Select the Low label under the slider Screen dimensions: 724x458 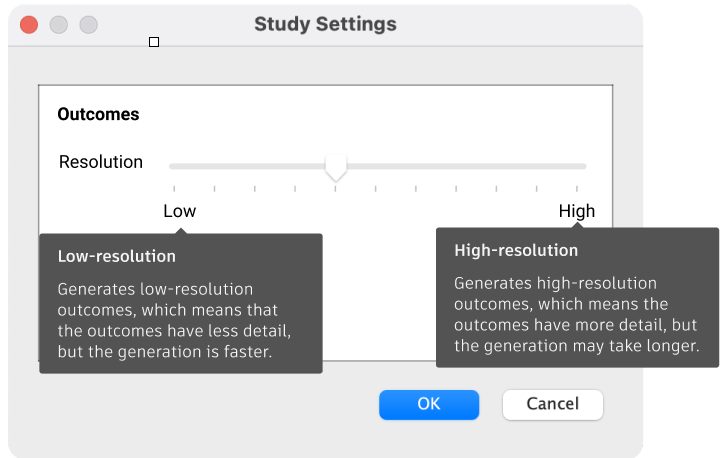tap(180, 211)
